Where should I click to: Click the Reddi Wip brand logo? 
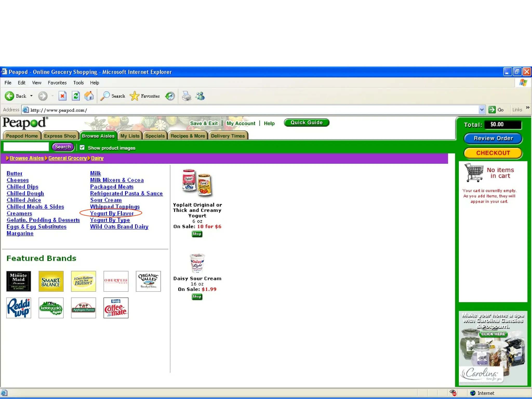tap(19, 308)
